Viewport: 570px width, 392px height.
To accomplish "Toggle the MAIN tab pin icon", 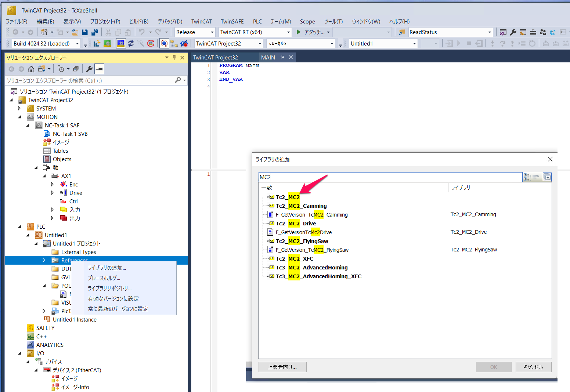I will coord(282,57).
